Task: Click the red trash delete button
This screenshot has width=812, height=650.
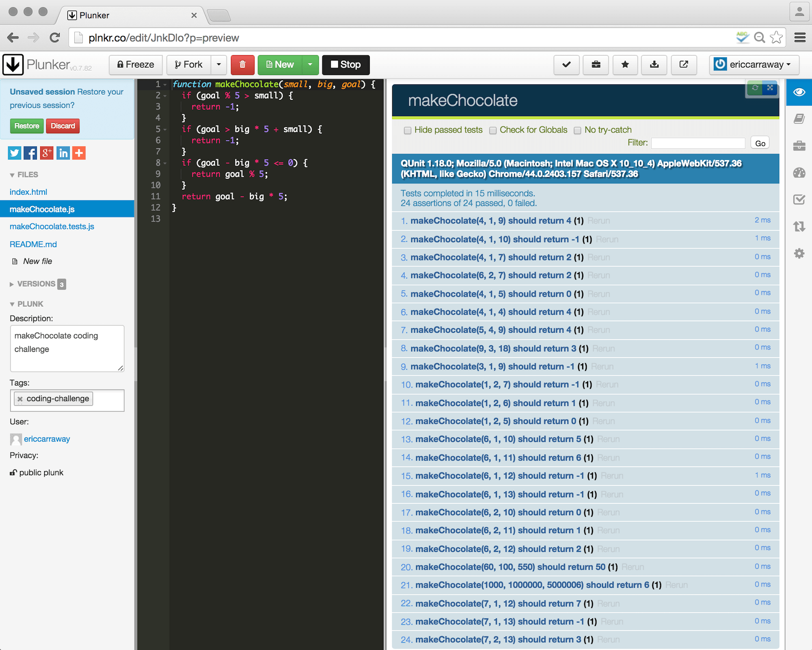Action: [x=242, y=65]
